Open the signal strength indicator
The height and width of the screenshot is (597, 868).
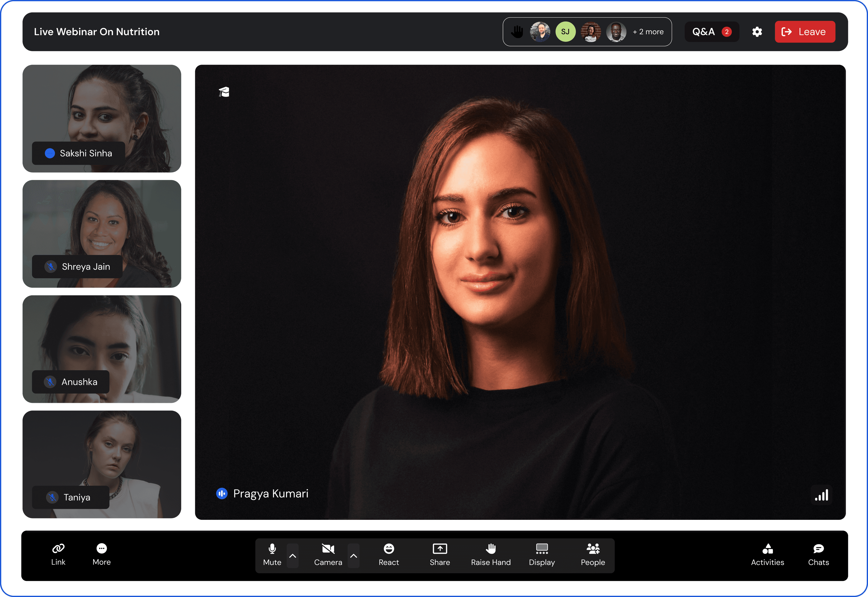coord(821,495)
